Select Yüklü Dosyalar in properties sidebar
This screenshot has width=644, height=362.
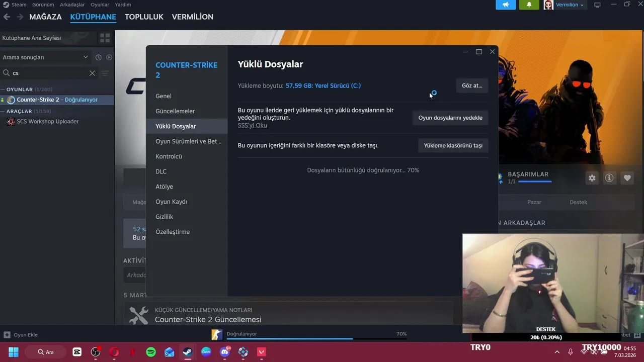coord(187,126)
